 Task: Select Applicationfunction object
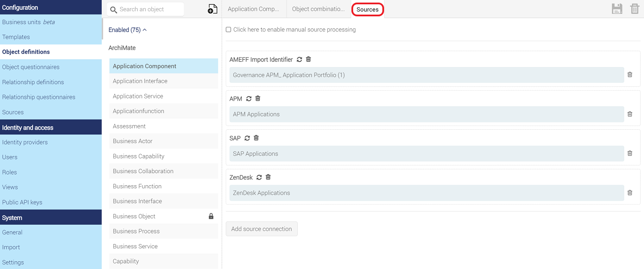(x=164, y=111)
